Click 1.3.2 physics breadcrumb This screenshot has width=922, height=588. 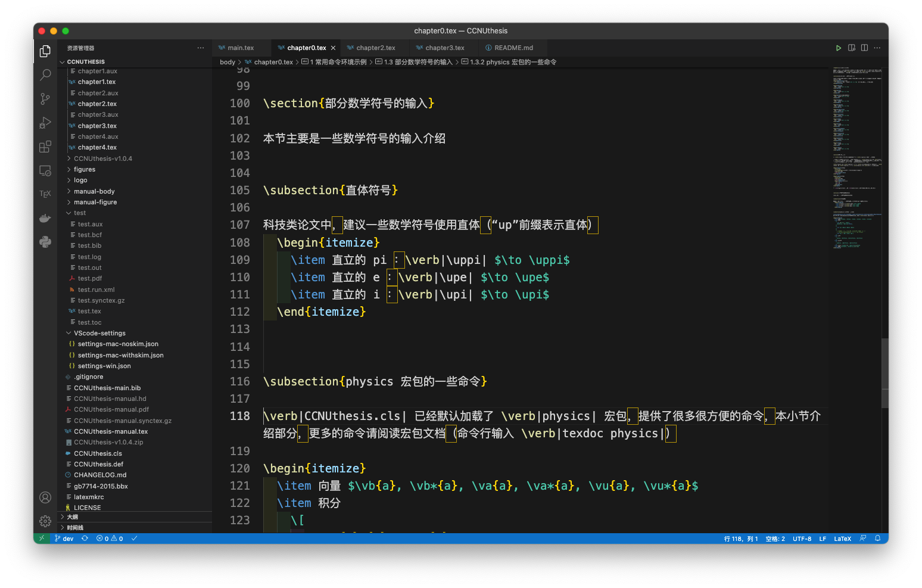[513, 62]
